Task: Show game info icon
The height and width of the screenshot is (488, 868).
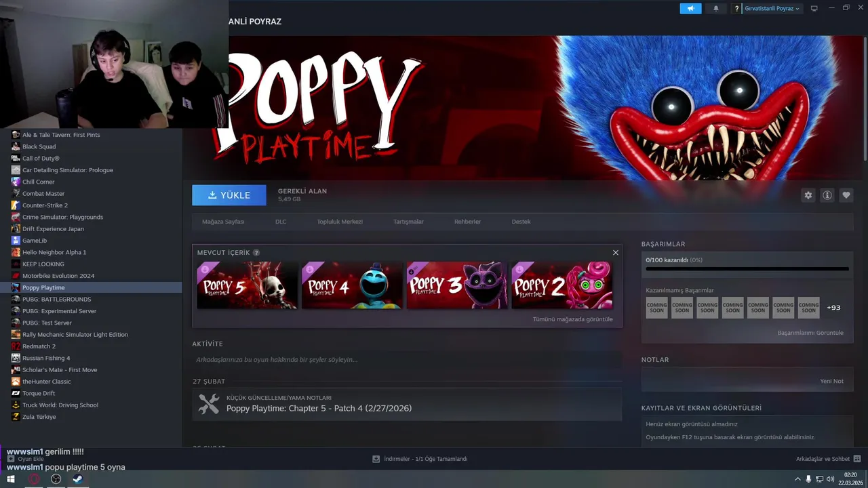Action: [827, 195]
